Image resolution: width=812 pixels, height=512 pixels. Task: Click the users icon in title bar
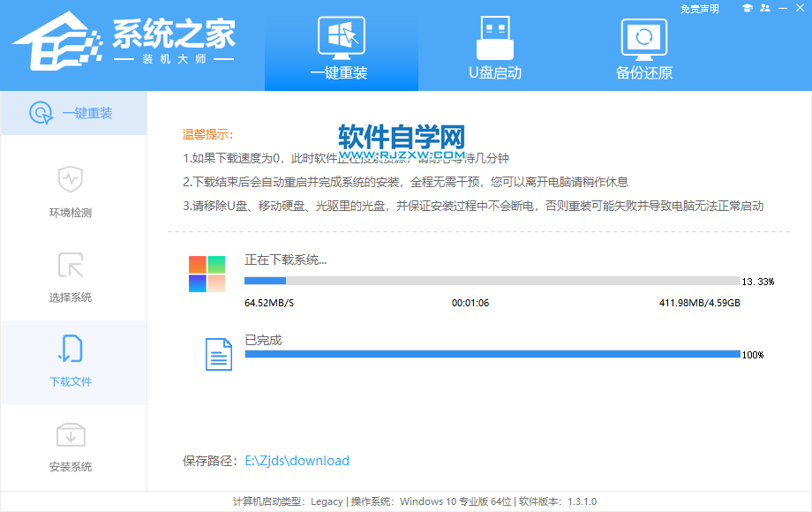[765, 8]
